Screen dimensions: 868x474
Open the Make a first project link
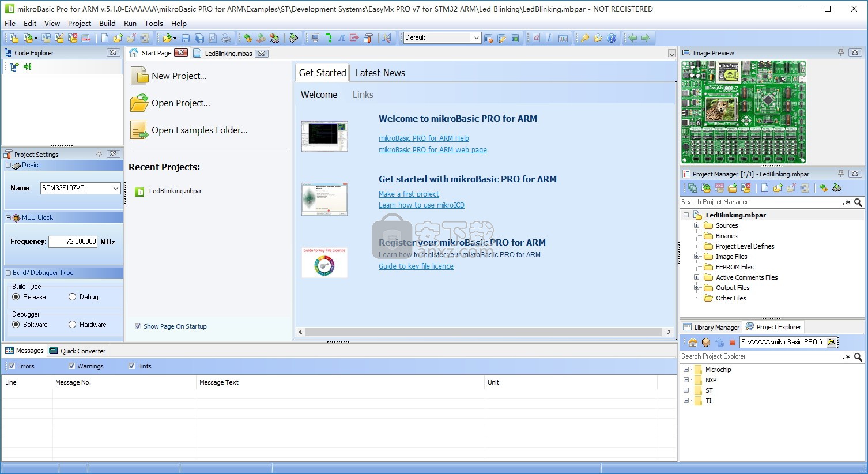pos(409,194)
